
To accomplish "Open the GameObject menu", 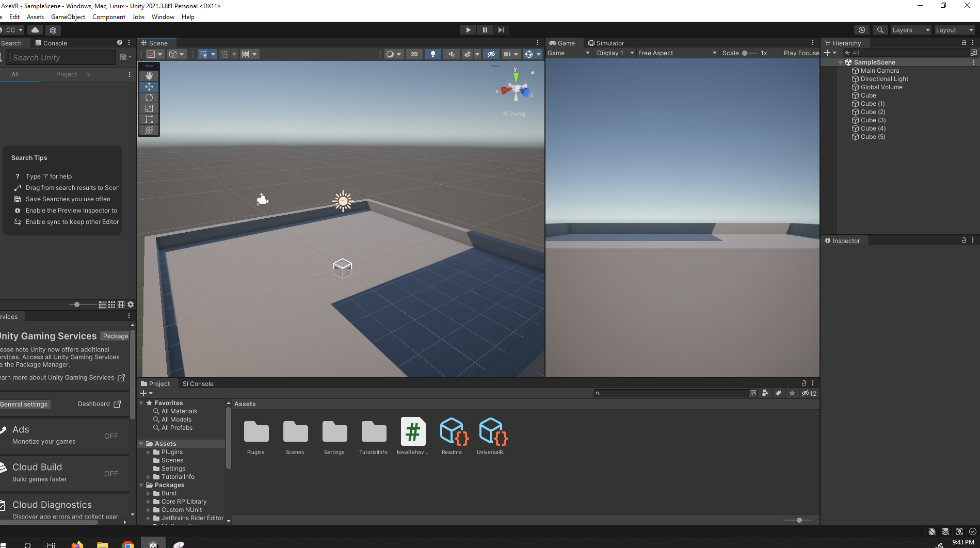I will (x=68, y=17).
